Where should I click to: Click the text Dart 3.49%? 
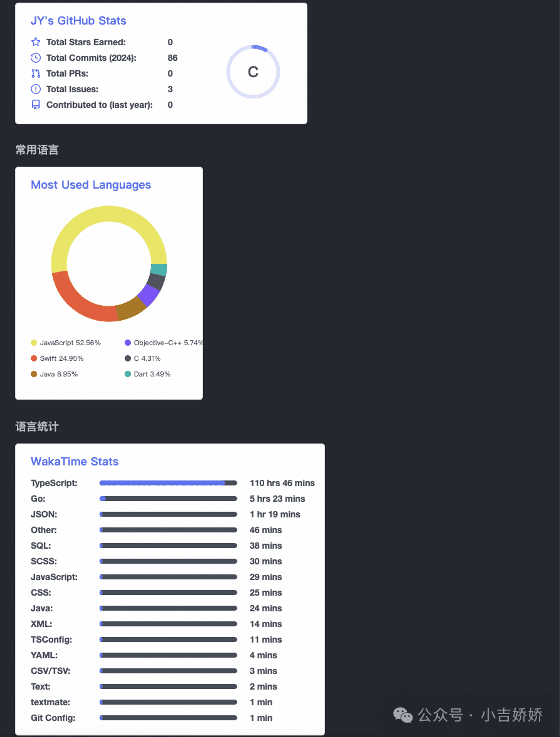point(152,374)
